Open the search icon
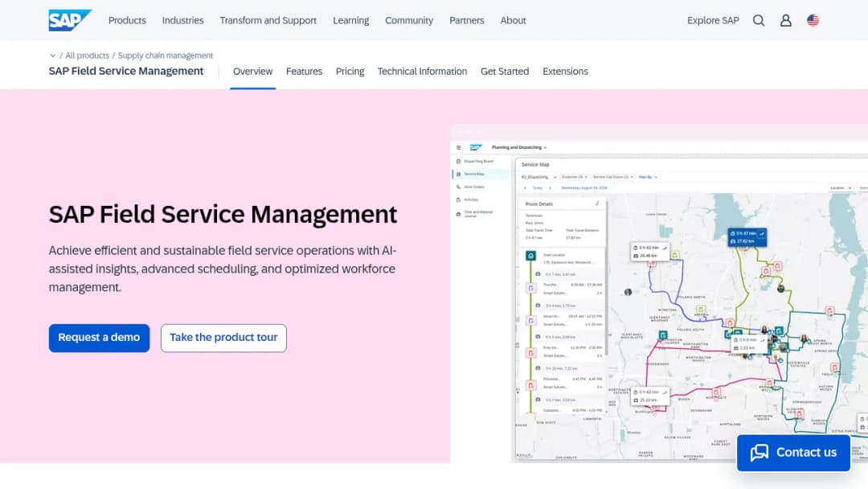 point(759,20)
